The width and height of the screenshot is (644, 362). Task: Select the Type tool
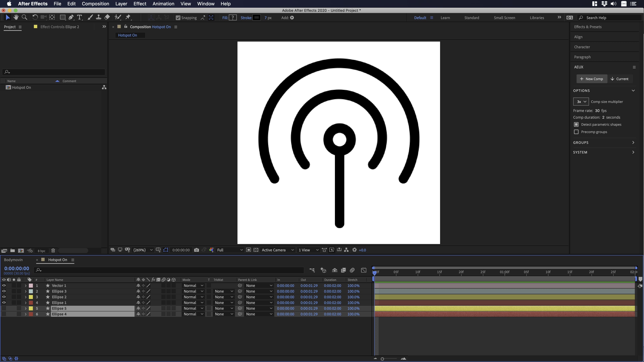pyautogui.click(x=79, y=17)
